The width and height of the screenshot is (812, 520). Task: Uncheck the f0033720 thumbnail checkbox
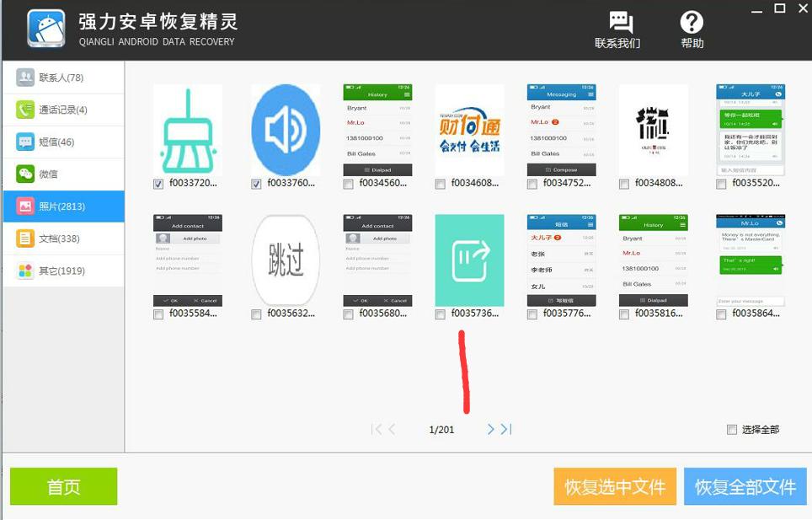click(157, 185)
